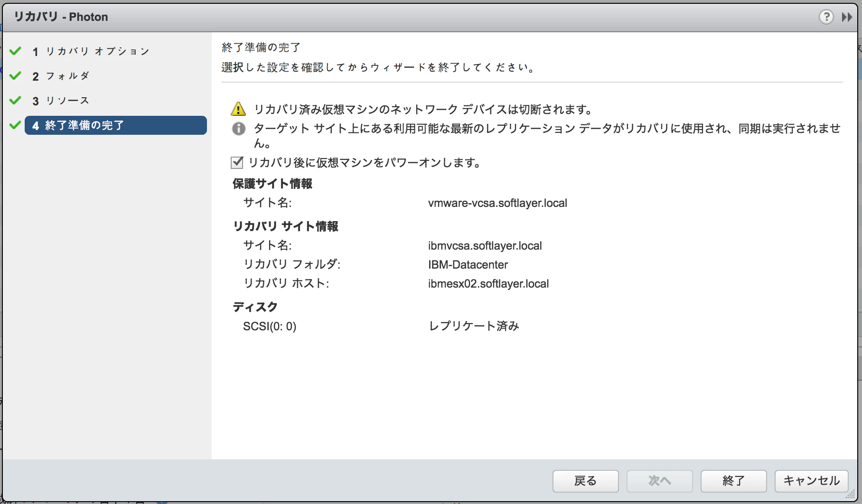Click the resize grip at dialog corner
Image resolution: width=862 pixels, height=504 pixels.
click(x=851, y=495)
